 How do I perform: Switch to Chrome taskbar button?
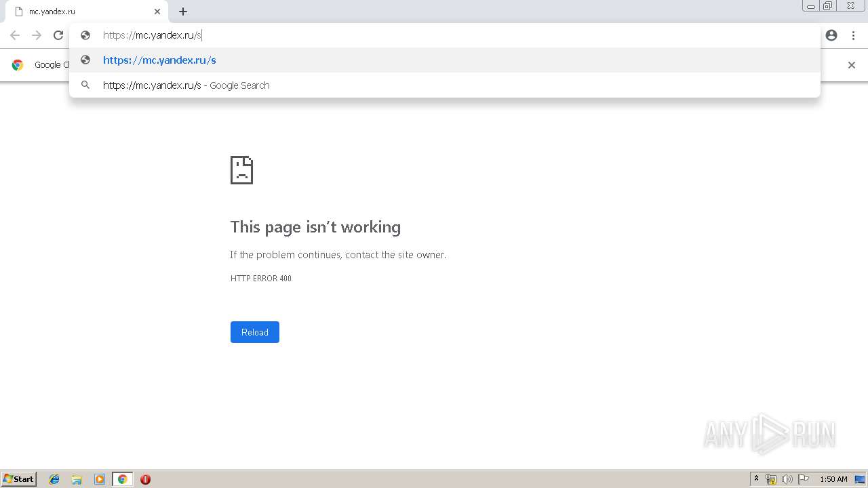point(122,479)
